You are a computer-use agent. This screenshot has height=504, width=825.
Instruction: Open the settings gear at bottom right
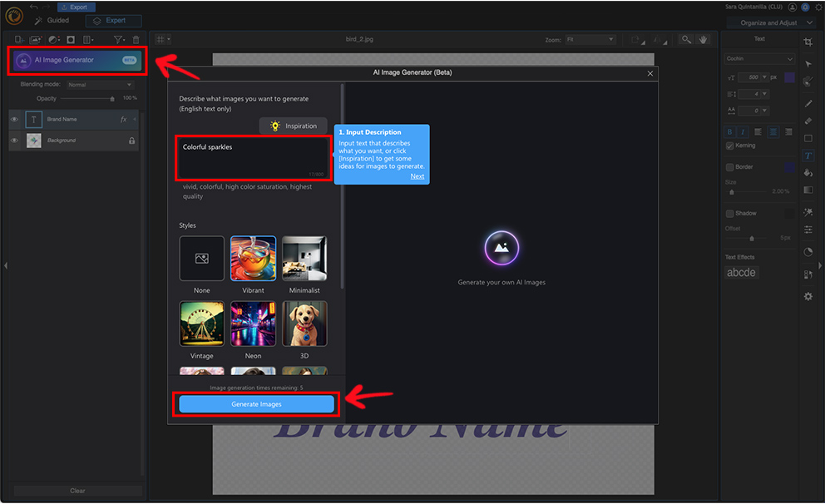(x=808, y=296)
